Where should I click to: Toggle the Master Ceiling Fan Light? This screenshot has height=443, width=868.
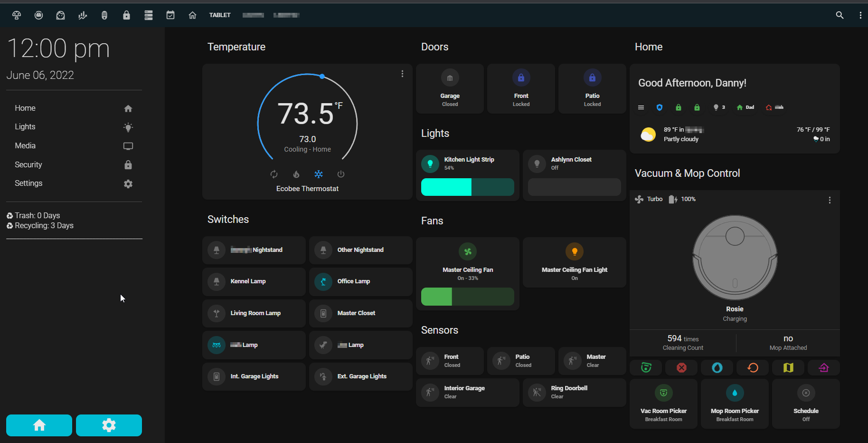tap(575, 262)
